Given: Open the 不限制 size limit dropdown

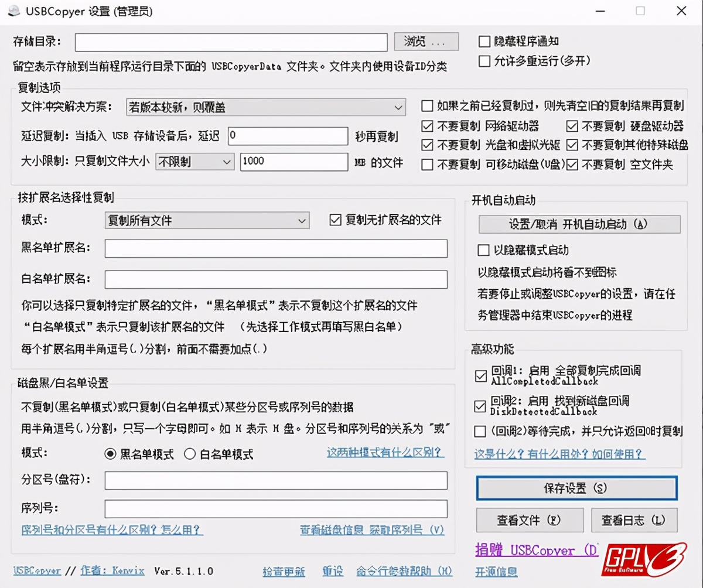Looking at the screenshot, I should (194, 162).
